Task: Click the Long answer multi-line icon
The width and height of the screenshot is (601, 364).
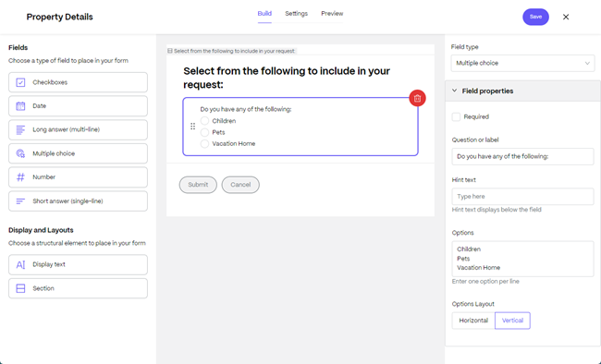Action: (20, 130)
